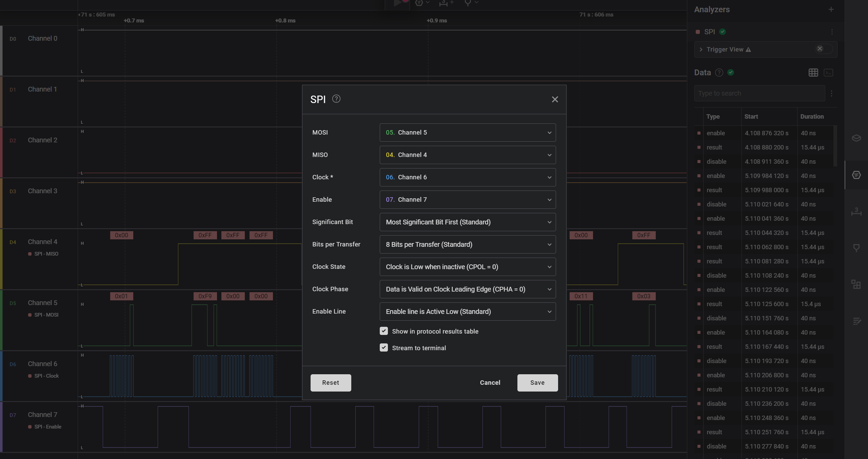Select the Channel 3 label

pyautogui.click(x=42, y=191)
